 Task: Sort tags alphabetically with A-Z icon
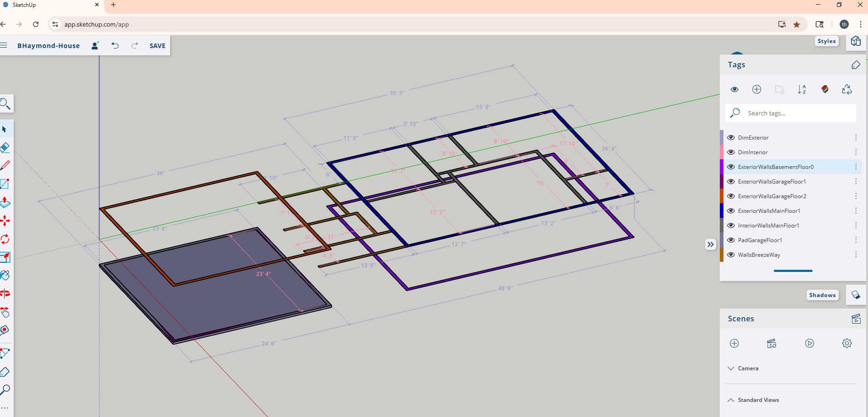(802, 89)
